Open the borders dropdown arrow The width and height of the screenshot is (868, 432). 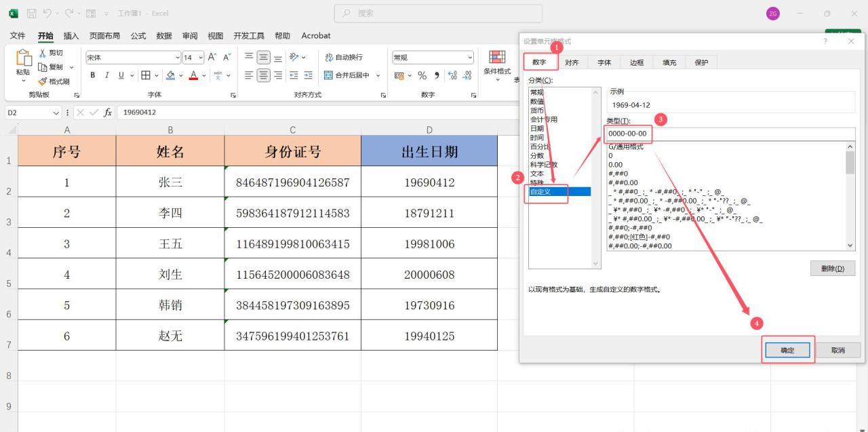(x=156, y=75)
